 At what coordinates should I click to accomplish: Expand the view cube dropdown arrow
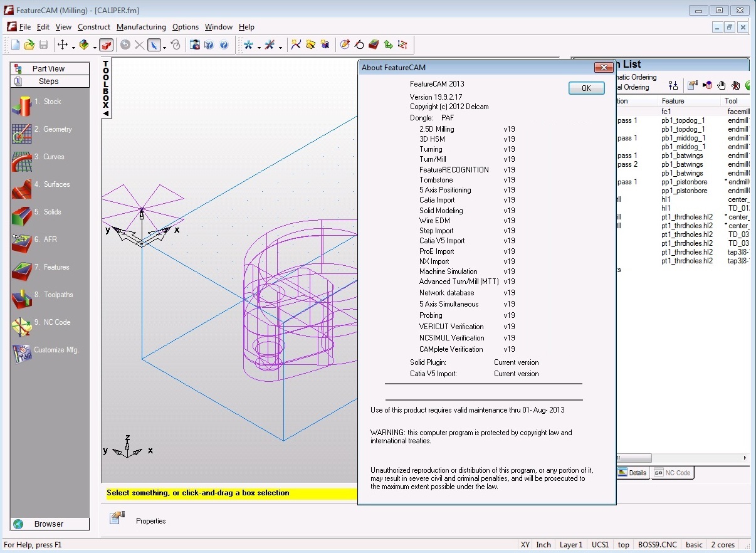[95, 47]
